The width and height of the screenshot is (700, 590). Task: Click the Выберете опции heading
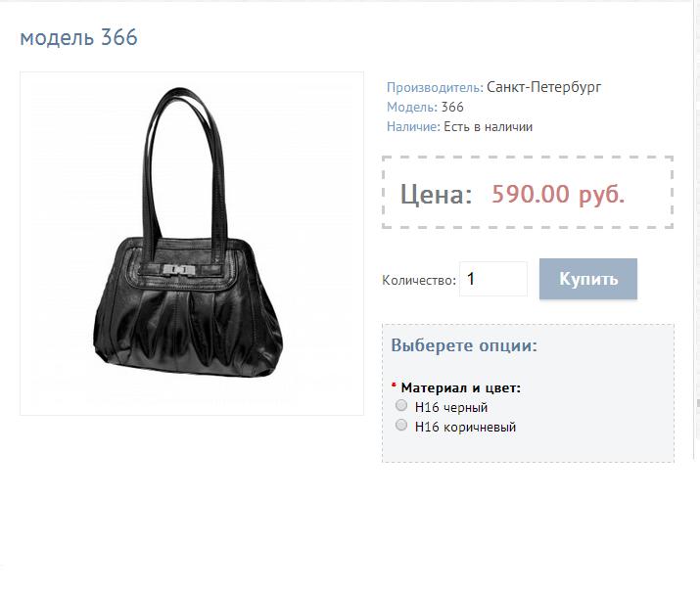464,345
